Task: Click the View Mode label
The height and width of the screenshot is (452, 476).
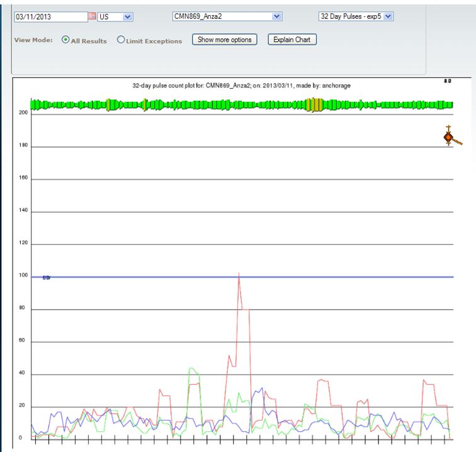Action: tap(33, 40)
